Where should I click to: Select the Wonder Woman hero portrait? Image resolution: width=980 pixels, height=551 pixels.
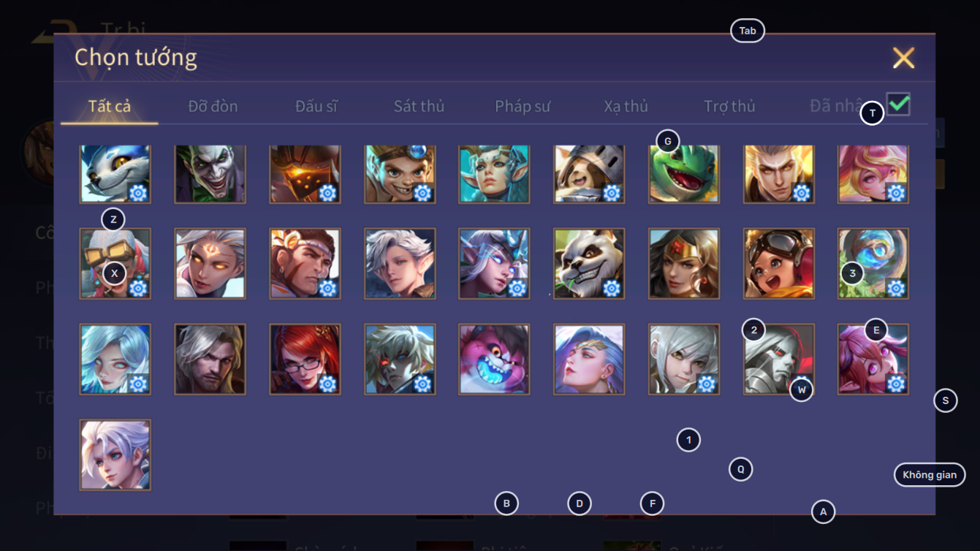click(x=684, y=264)
